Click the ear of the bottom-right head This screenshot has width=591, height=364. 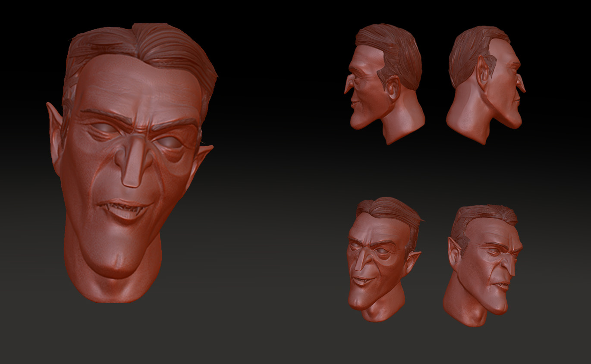coord(454,255)
